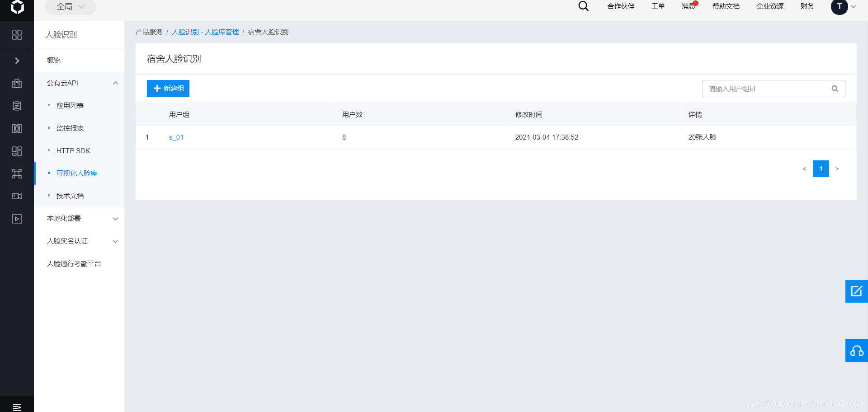Click the bottom-left menu collapse icon
Viewport: 868px width, 412px height.
[x=17, y=407]
